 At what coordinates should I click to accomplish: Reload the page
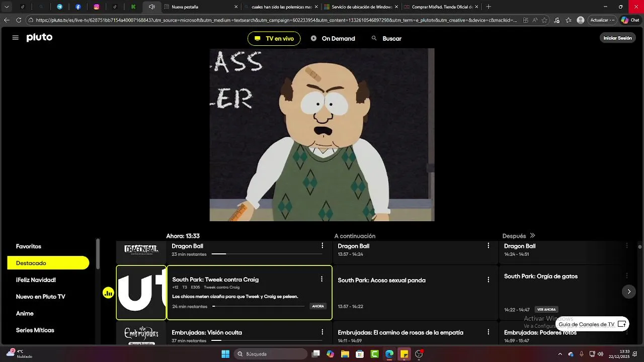19,20
